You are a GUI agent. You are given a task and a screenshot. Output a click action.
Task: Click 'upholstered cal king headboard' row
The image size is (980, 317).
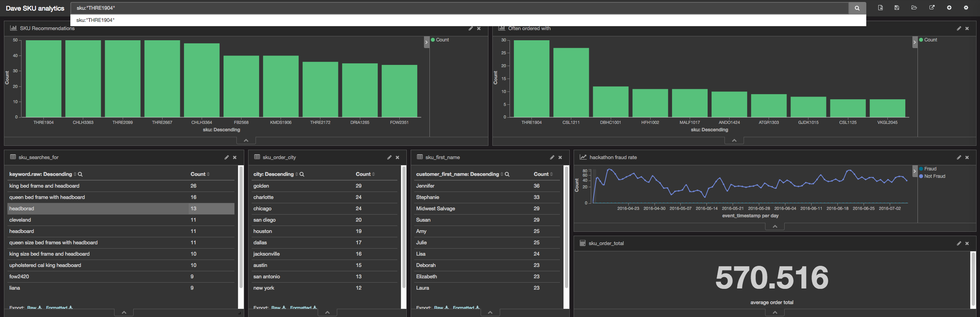tap(121, 265)
